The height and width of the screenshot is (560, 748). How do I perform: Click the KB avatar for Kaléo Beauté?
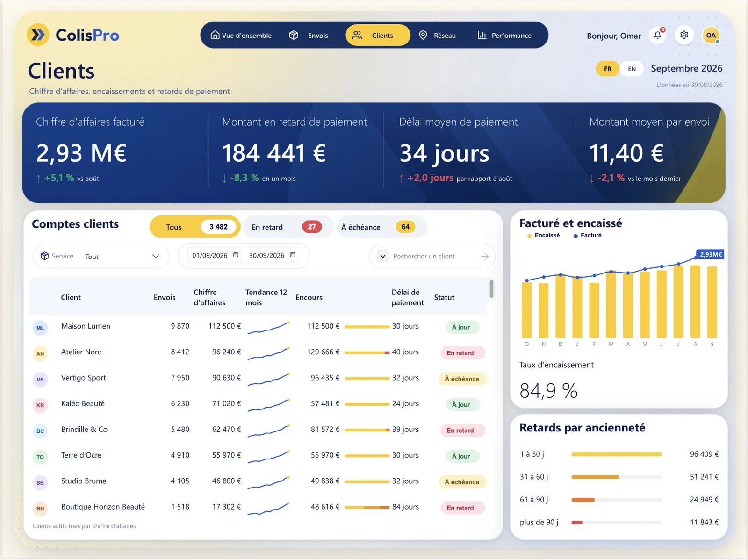pyautogui.click(x=40, y=405)
